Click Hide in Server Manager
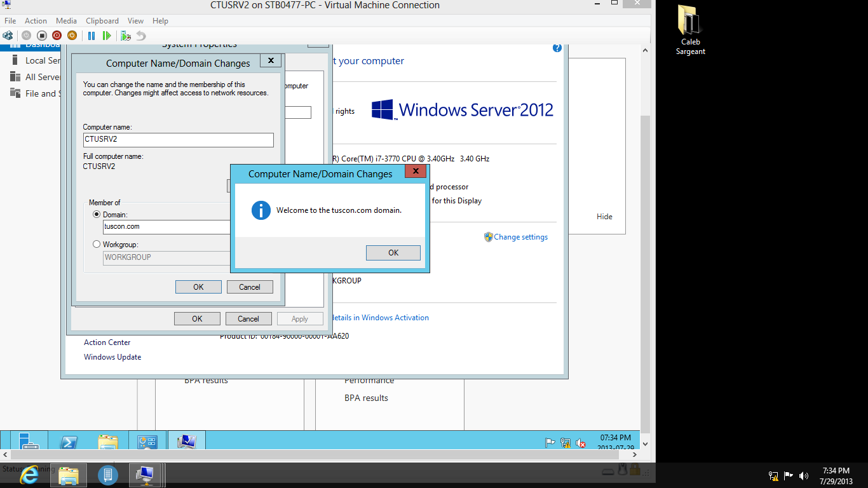The width and height of the screenshot is (868, 488). point(604,217)
